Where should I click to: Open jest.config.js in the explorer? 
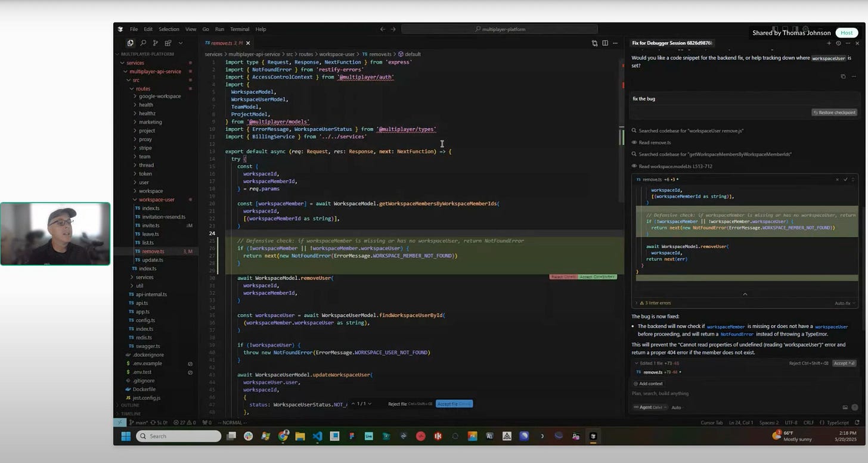coord(146,397)
